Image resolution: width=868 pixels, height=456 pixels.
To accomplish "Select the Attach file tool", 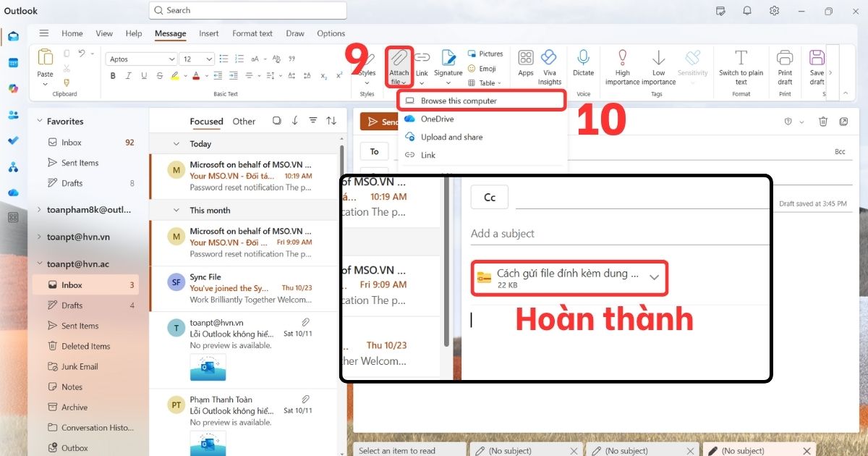I will click(x=399, y=65).
